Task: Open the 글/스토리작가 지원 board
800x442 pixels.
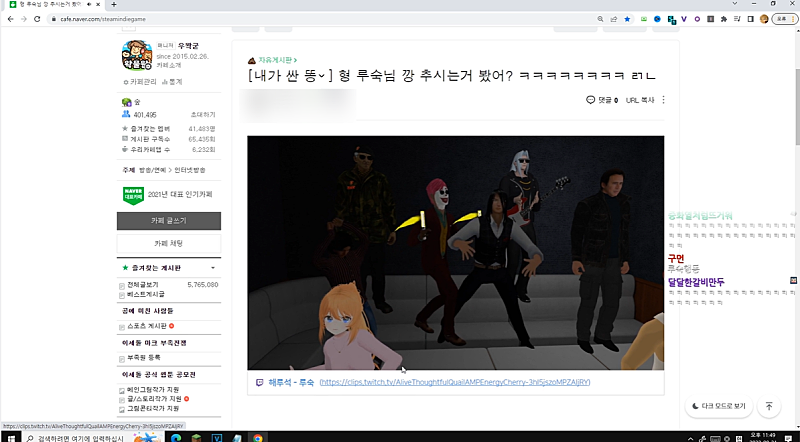Action: (154, 399)
